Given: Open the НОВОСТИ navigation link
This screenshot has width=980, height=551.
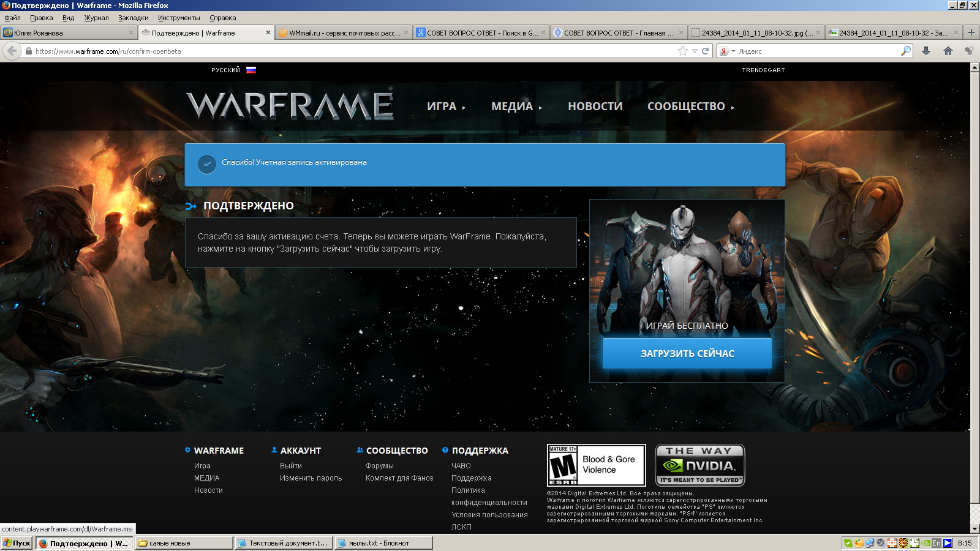Looking at the screenshot, I should [595, 107].
